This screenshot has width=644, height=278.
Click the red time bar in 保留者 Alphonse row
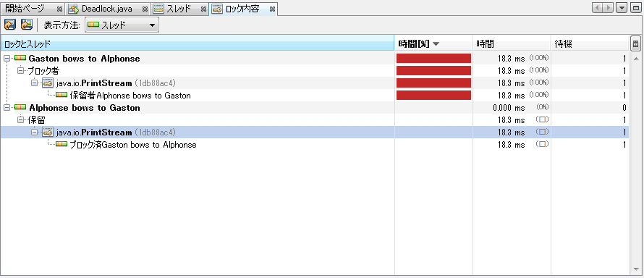433,96
